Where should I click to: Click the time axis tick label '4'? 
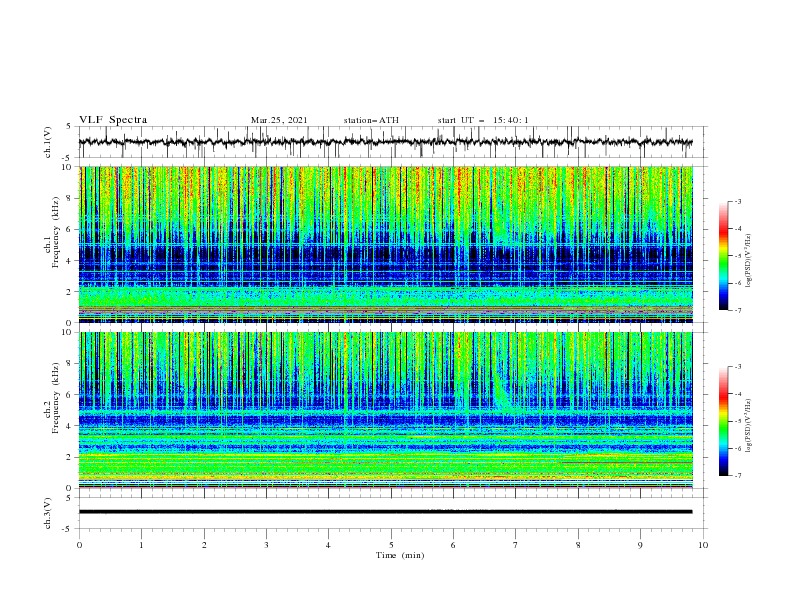click(329, 545)
